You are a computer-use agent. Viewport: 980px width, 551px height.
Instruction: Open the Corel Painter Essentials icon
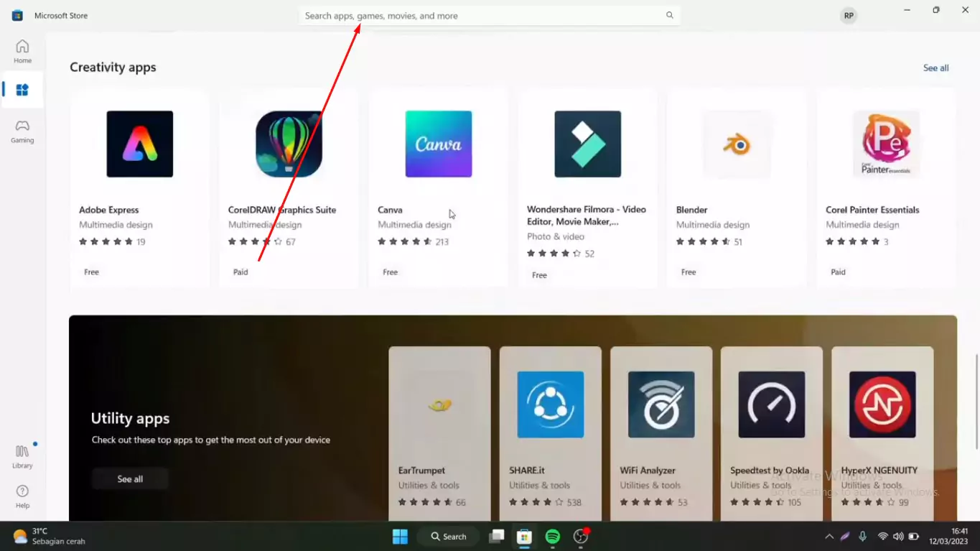(886, 144)
